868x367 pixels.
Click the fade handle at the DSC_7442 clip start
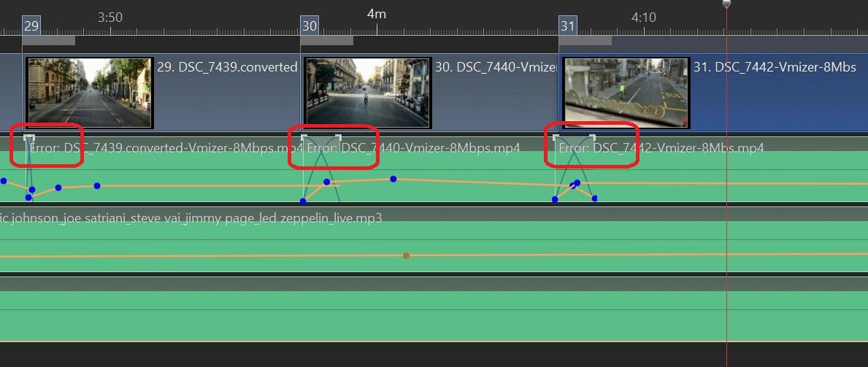(556, 136)
